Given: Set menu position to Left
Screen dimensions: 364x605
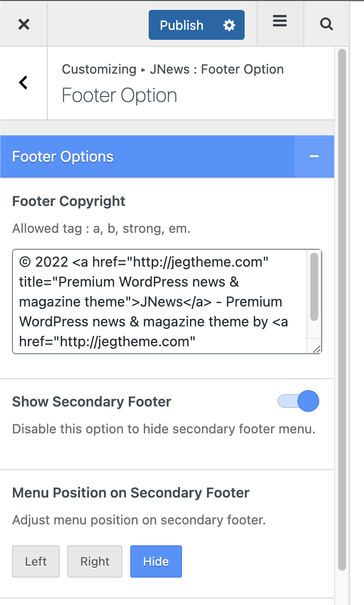Looking at the screenshot, I should (36, 561).
